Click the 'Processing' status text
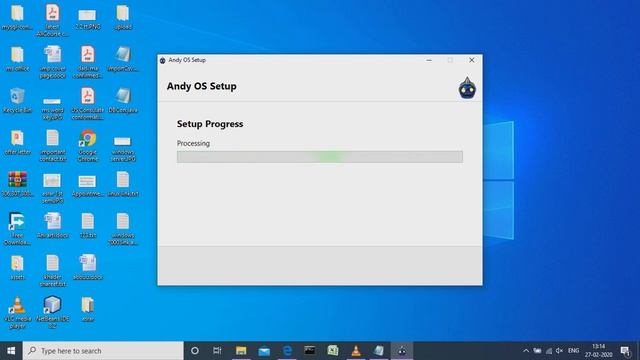Viewport: 640px width, 360px height. pyautogui.click(x=193, y=143)
